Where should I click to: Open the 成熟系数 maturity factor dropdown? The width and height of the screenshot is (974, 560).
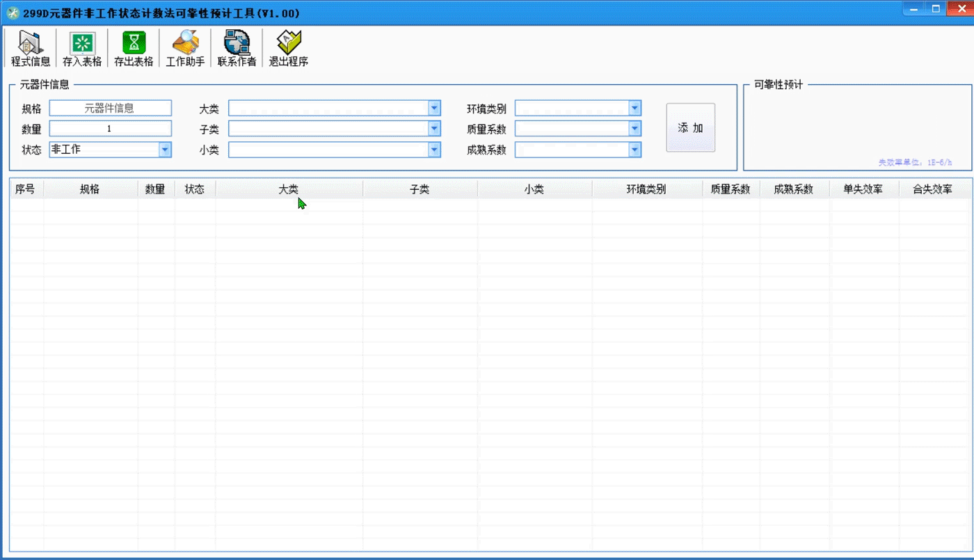(634, 150)
